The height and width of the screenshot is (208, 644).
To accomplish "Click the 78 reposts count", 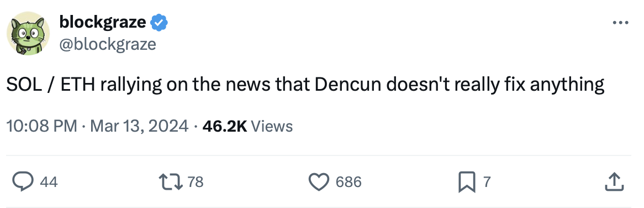I will (x=196, y=181).
